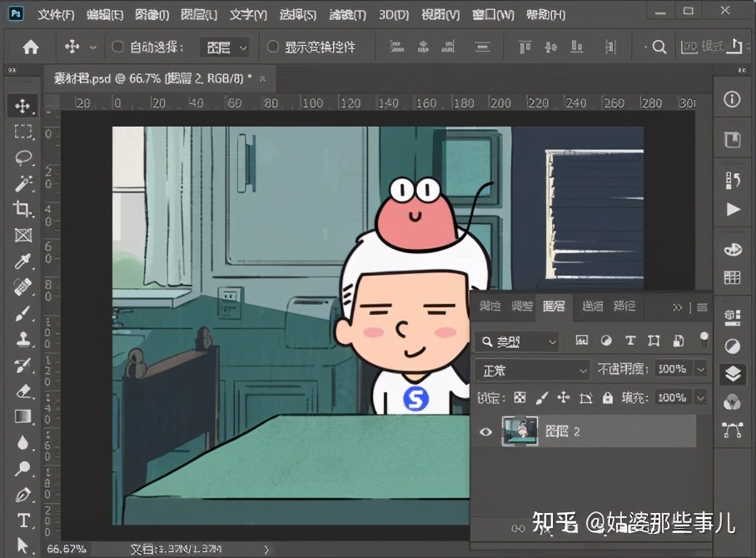Image resolution: width=756 pixels, height=558 pixels.
Task: Toggle visibility of 图层 2
Action: [487, 431]
